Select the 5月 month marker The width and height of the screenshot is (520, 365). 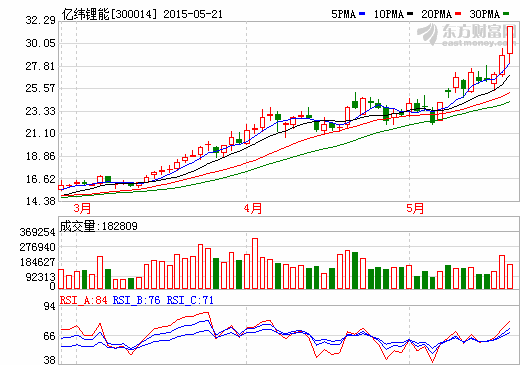coord(415,209)
